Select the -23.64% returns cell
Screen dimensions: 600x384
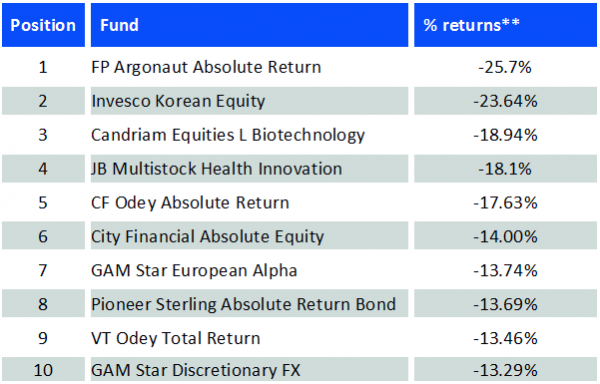pyautogui.click(x=505, y=101)
